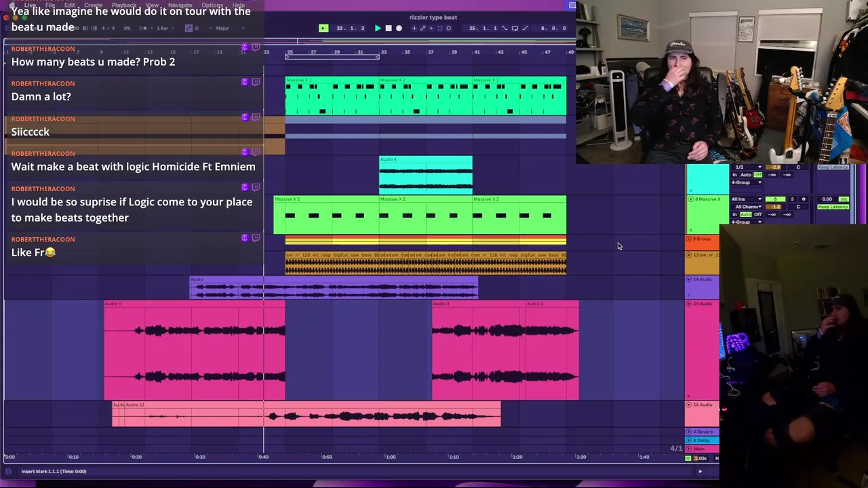Screen dimensions: 868x488
Task: Open the 4-Group output dropdown on the cyan track
Action: 747,182
